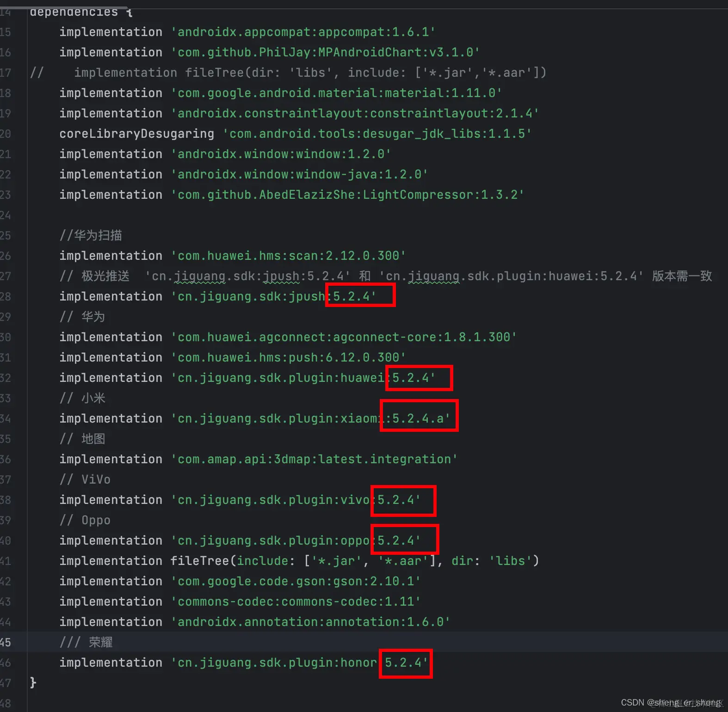Click line number 28 in the gutter
The width and height of the screenshot is (728, 712).
pos(6,296)
